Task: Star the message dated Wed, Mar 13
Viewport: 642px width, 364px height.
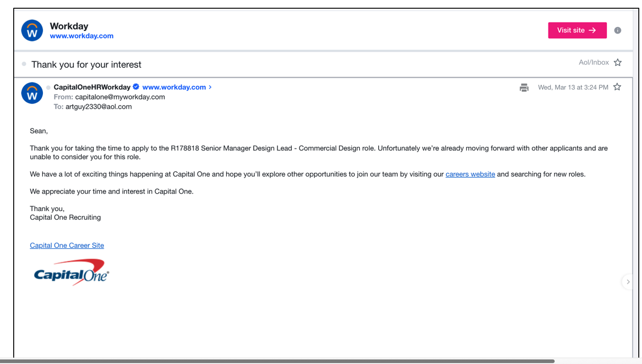Action: click(x=617, y=87)
